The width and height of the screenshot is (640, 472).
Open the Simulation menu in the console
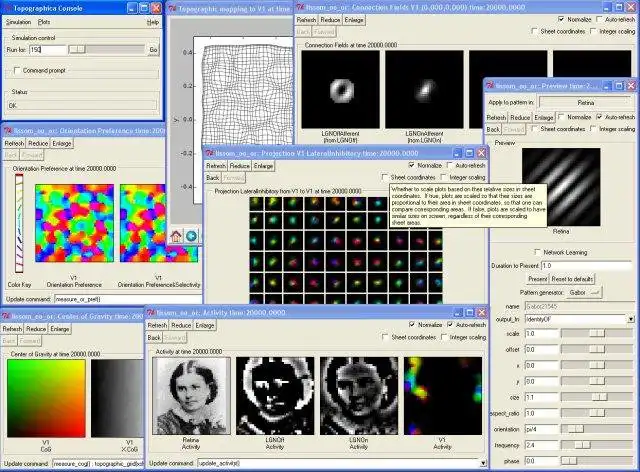pos(19,21)
